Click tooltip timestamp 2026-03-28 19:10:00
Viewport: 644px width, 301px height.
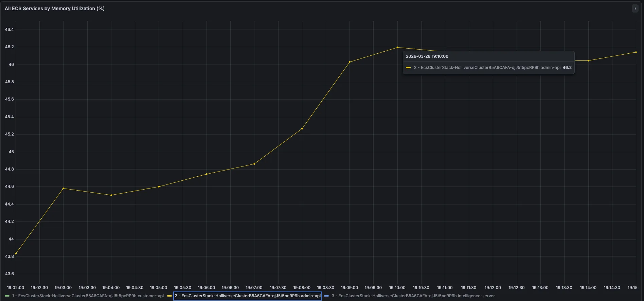(427, 56)
